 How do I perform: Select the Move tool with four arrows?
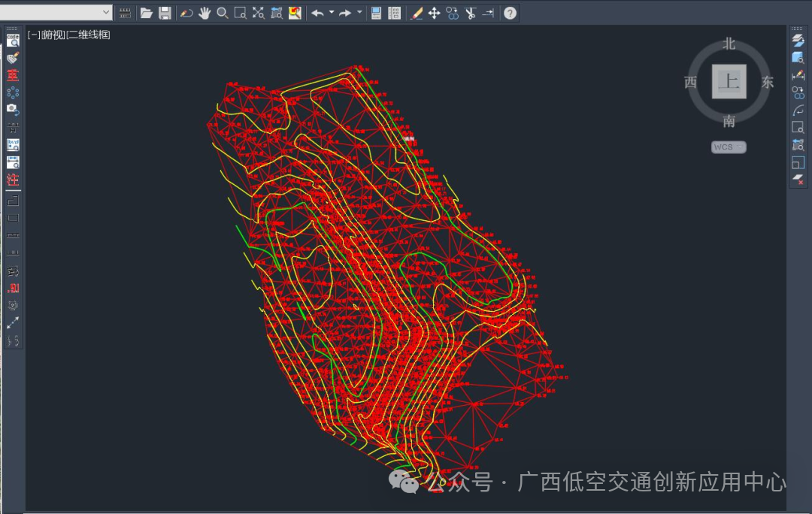click(x=434, y=13)
